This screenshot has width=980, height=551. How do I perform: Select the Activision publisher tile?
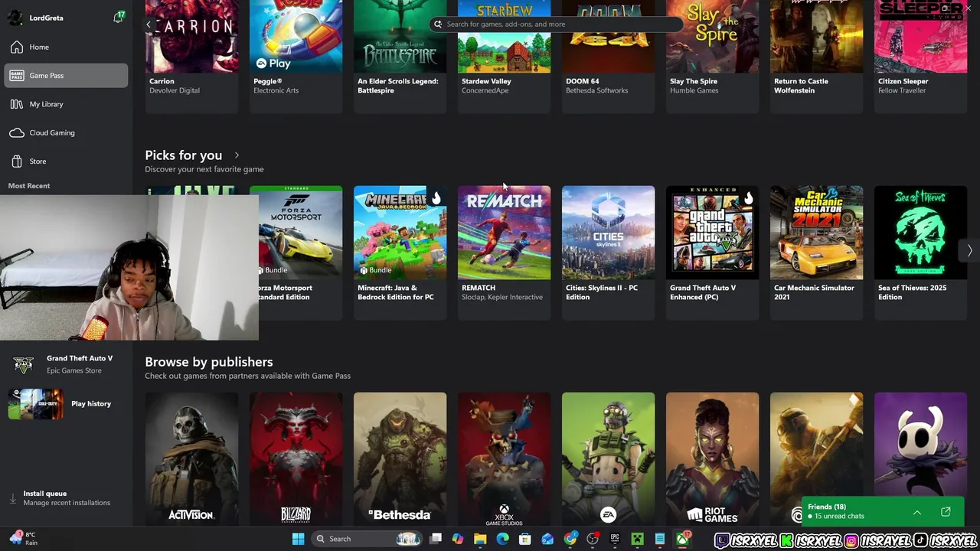pyautogui.click(x=191, y=459)
